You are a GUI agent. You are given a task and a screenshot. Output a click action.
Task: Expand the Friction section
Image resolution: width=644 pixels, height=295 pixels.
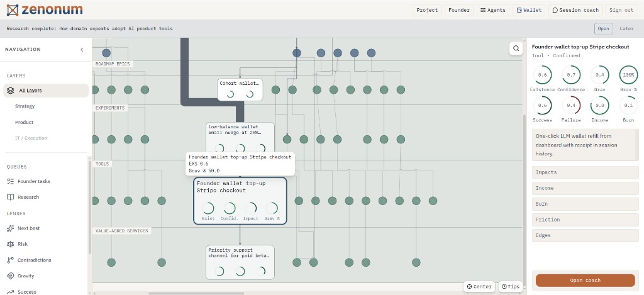click(586, 220)
